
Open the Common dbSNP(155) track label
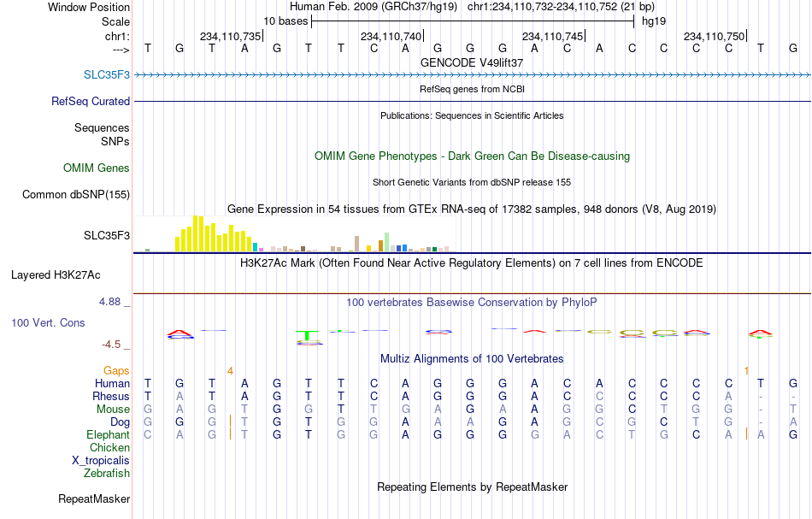(x=76, y=195)
